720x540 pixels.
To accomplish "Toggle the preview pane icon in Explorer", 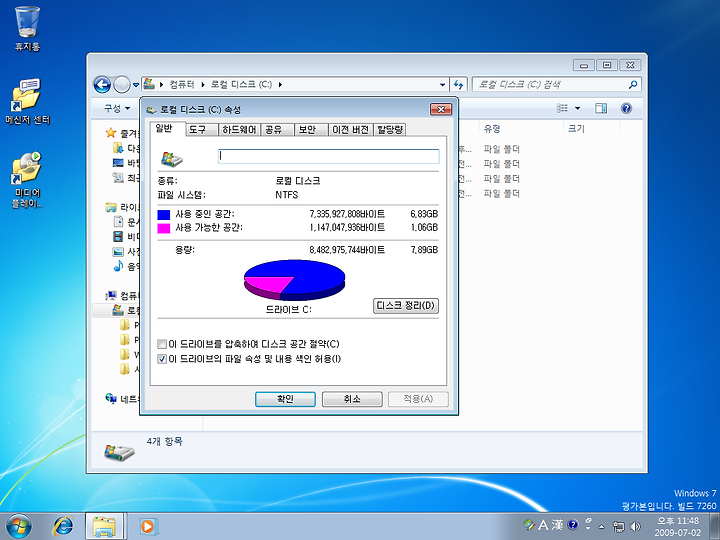I will coord(601,108).
